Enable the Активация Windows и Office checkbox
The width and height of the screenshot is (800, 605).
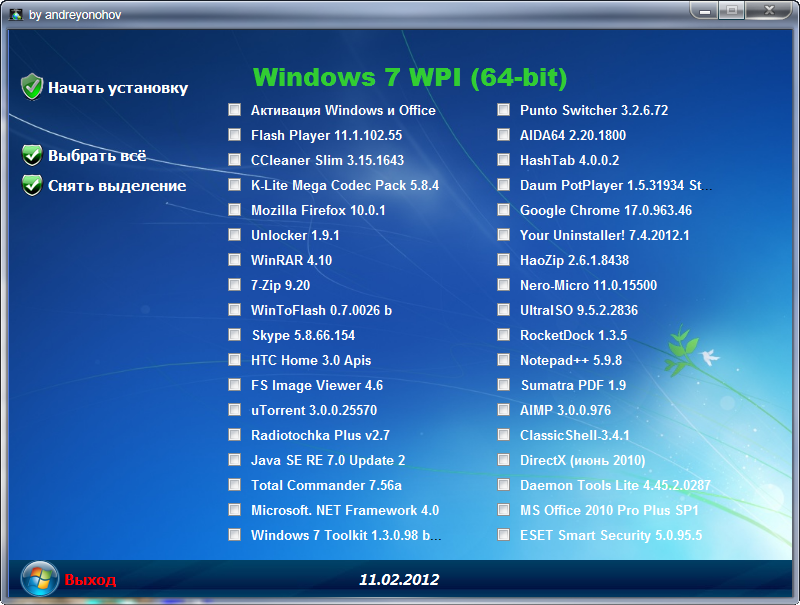234,110
